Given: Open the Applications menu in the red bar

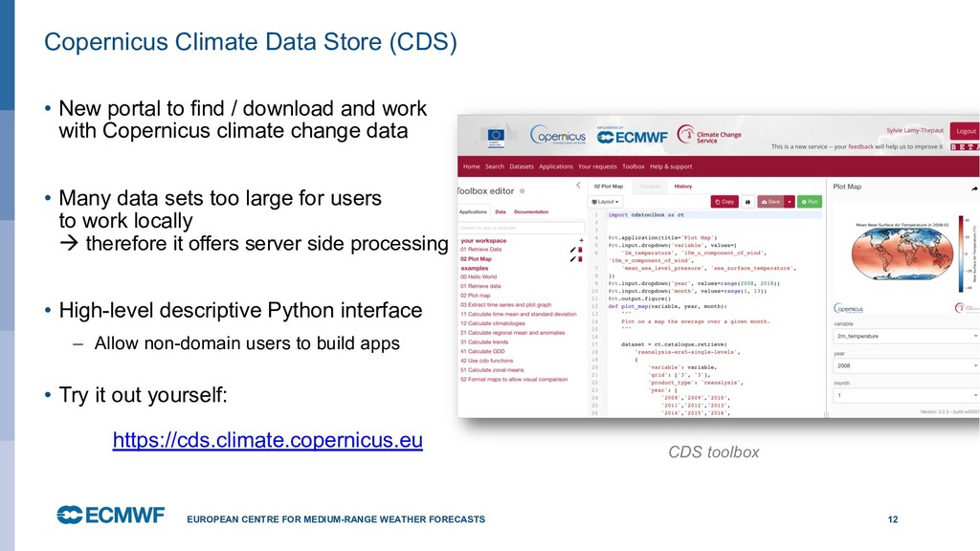Looking at the screenshot, I should (556, 166).
